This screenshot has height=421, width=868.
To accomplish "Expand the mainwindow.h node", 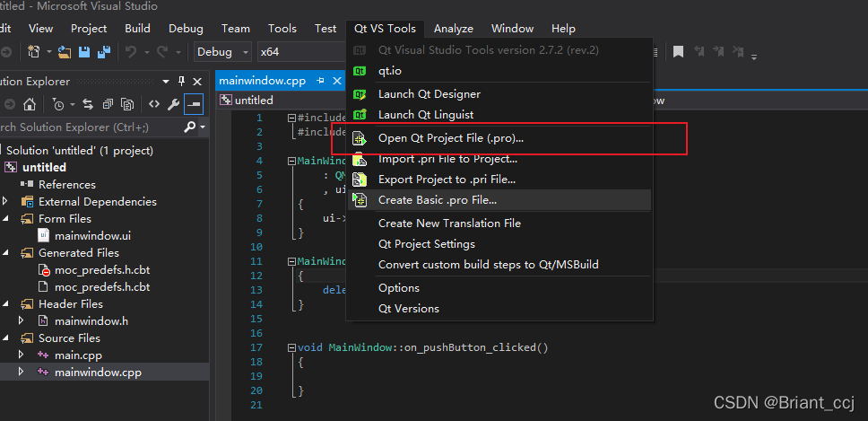I will pyautogui.click(x=21, y=320).
